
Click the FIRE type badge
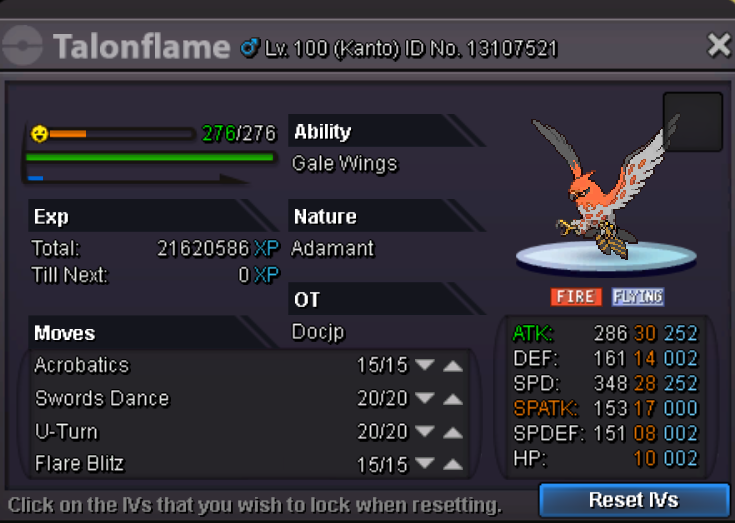point(576,297)
